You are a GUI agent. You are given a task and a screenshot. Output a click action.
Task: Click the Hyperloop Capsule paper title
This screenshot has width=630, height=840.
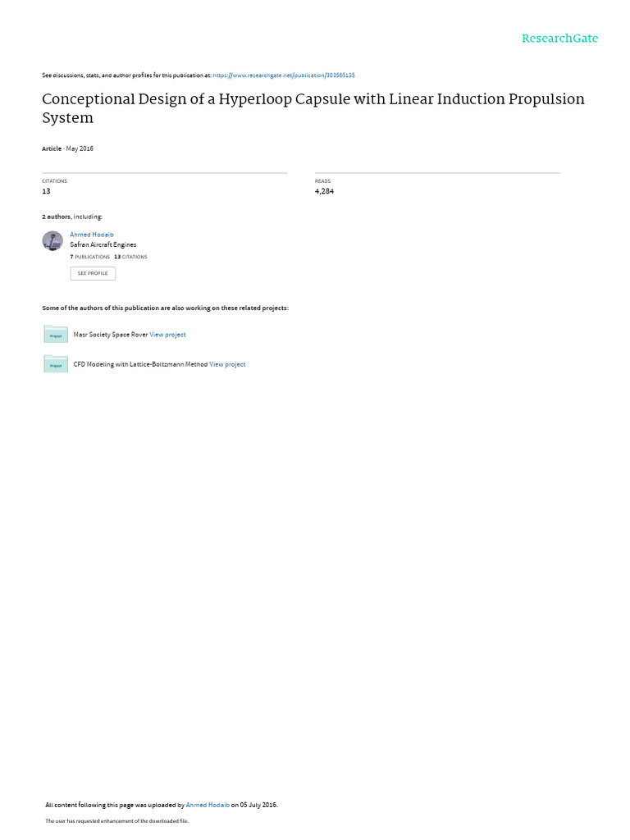pos(313,108)
